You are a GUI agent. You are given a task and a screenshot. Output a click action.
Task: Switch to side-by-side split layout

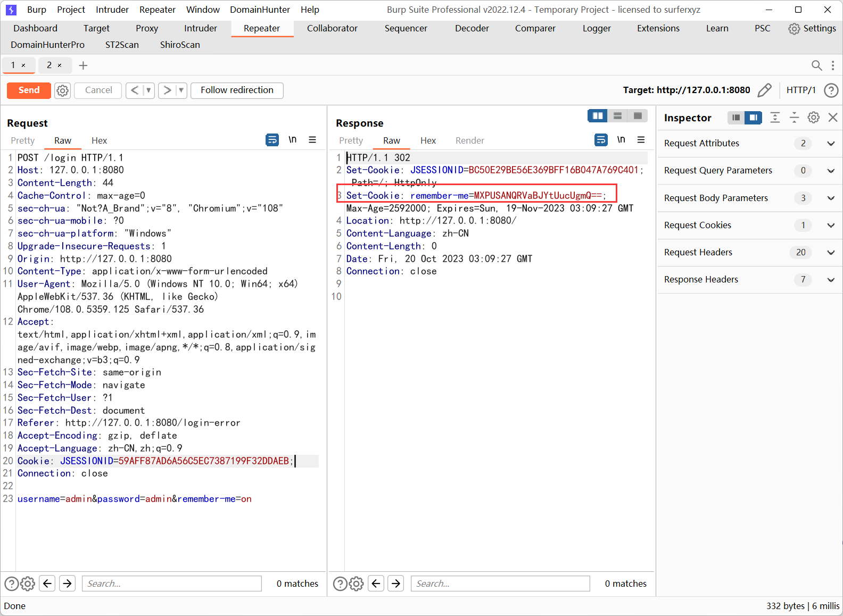coord(598,116)
